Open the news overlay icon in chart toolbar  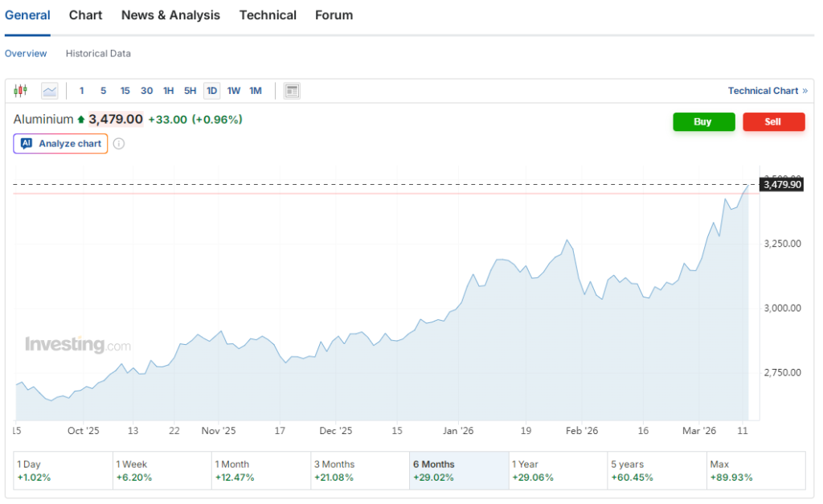coord(292,91)
